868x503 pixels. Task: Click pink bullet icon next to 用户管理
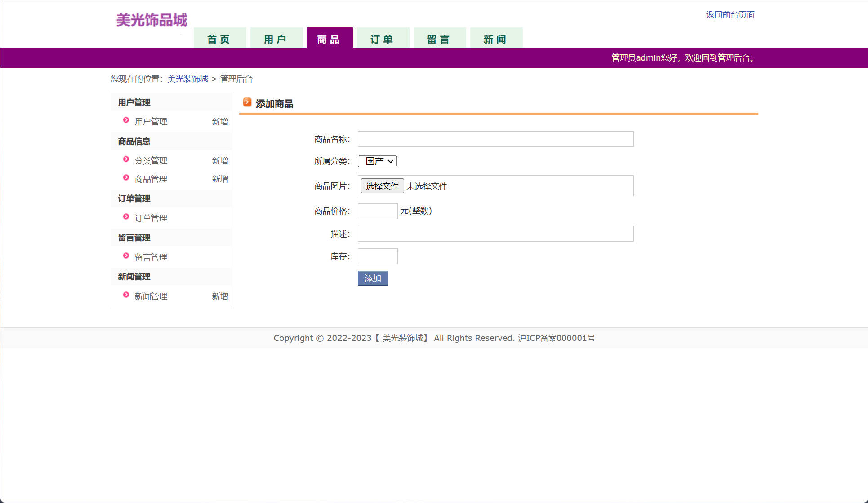[126, 120]
